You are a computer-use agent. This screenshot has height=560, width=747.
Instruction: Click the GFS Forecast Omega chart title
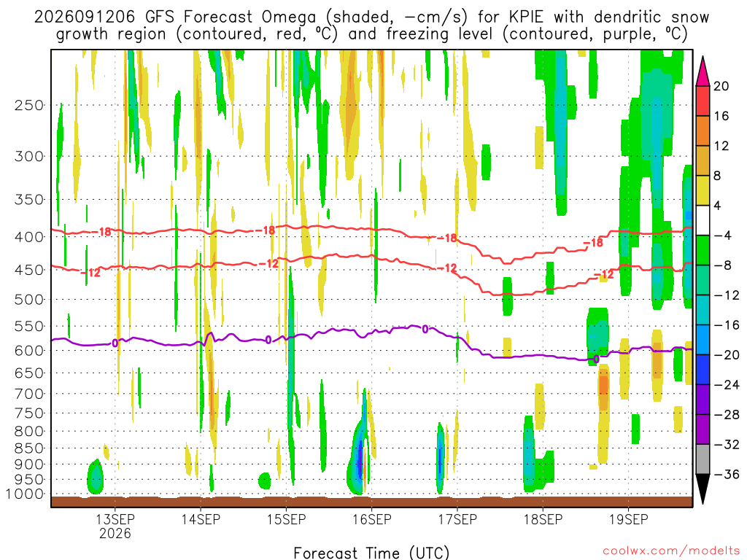(371, 26)
